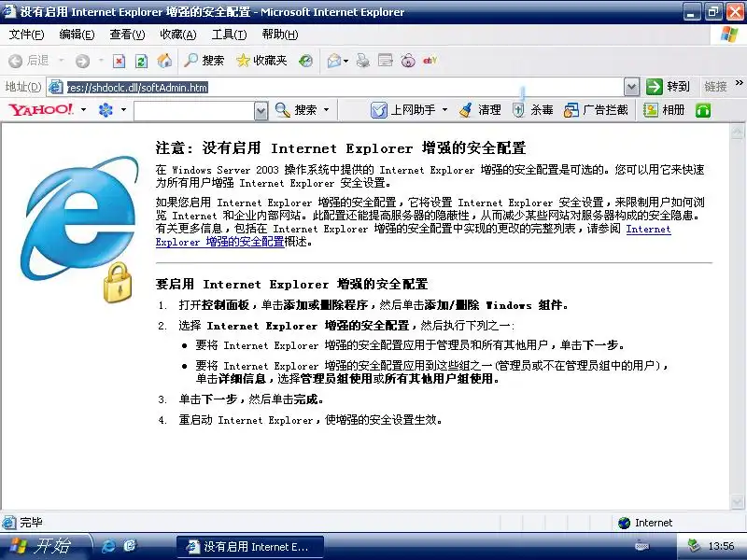
Task: Click the Messenger toolbar icon
Action: tap(408, 61)
